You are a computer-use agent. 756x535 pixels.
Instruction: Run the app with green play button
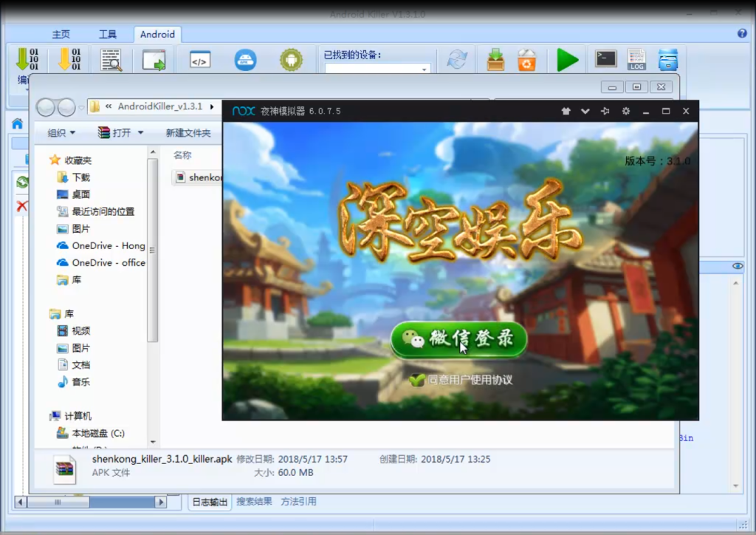click(x=567, y=60)
